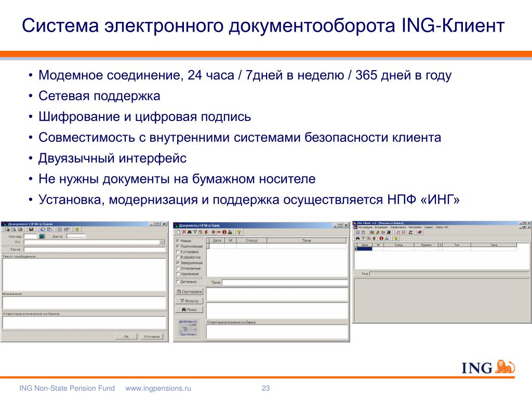532x399 pixels.
Task: Click the red X delete icon in Документы НПФ toolbar
Action: click(x=184, y=232)
